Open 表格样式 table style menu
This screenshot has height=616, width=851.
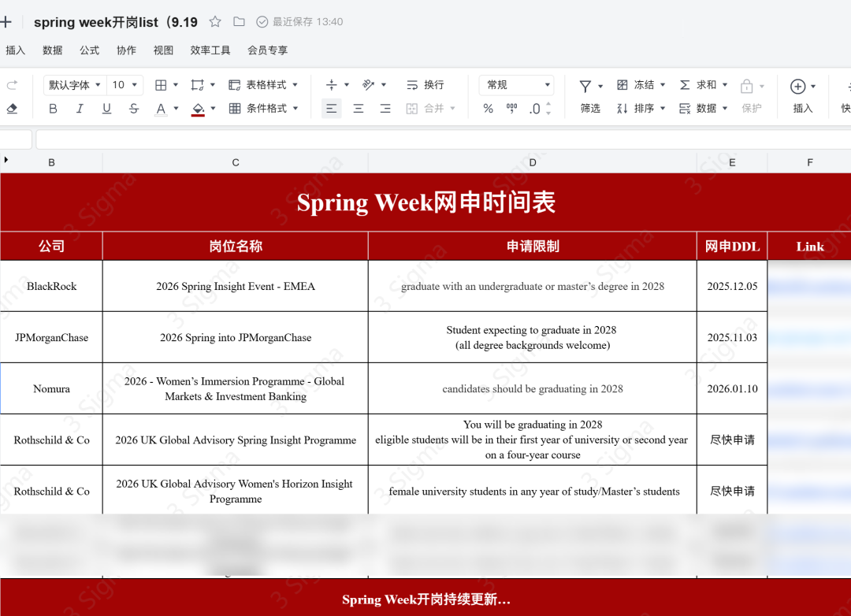[263, 85]
